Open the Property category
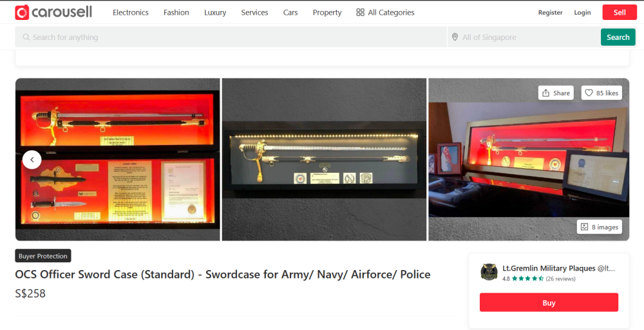The height and width of the screenshot is (330, 644). click(327, 12)
